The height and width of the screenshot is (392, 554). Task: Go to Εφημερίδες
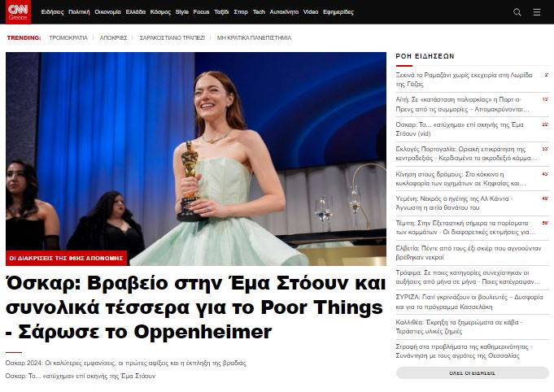[338, 12]
